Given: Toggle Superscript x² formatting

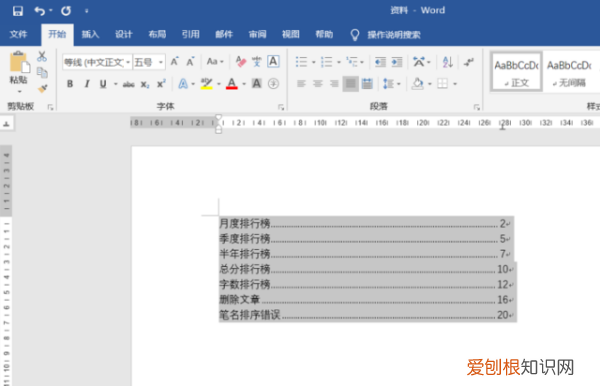Looking at the screenshot, I should pyautogui.click(x=161, y=84).
